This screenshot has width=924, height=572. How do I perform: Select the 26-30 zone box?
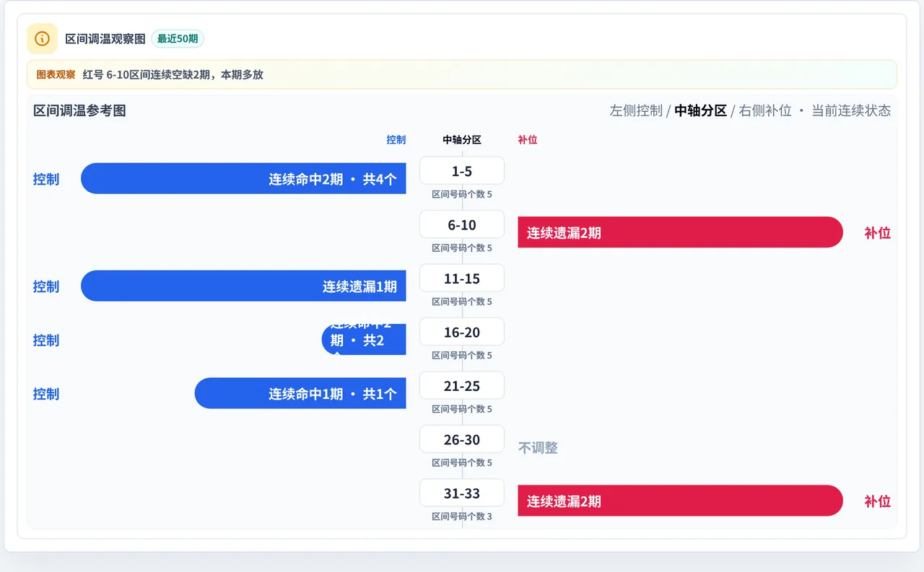(x=462, y=439)
